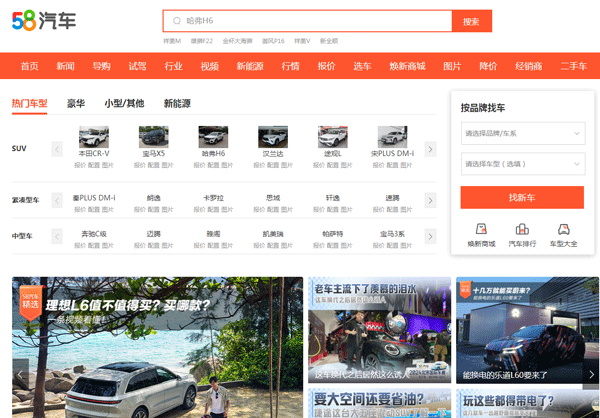Screen dimensions: 600x418
Task: Open the 能换电的乐道L60要来了 article
Action: click(x=527, y=330)
